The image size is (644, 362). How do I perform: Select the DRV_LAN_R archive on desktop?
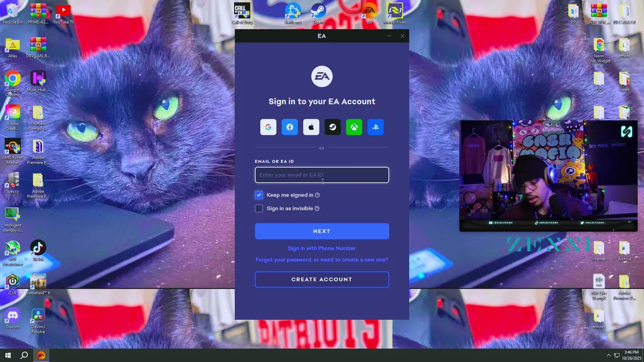point(38,48)
